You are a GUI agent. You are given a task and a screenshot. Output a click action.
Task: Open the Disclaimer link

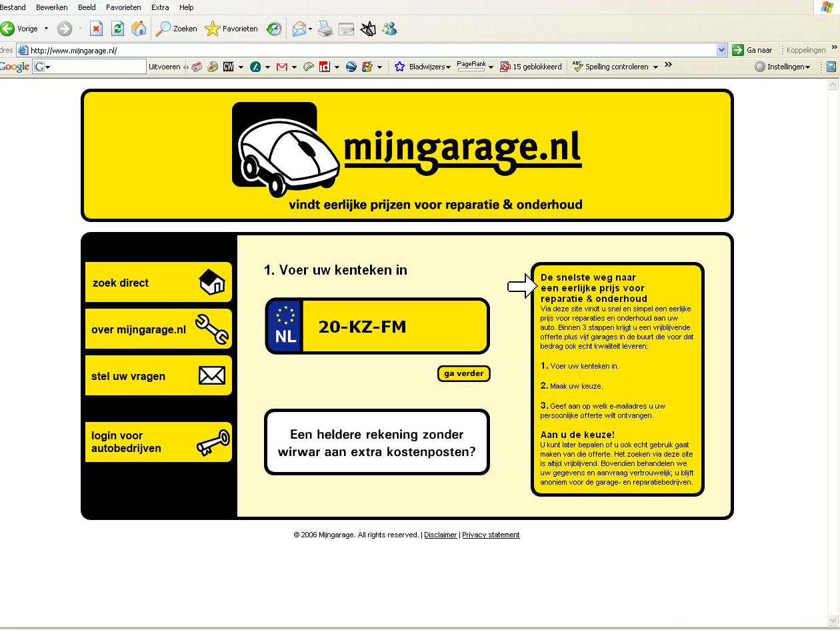click(441, 535)
